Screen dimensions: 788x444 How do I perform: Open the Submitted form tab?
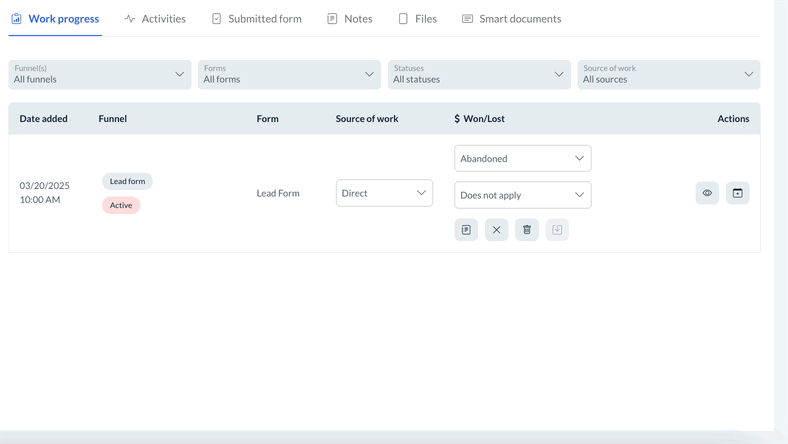(x=256, y=19)
